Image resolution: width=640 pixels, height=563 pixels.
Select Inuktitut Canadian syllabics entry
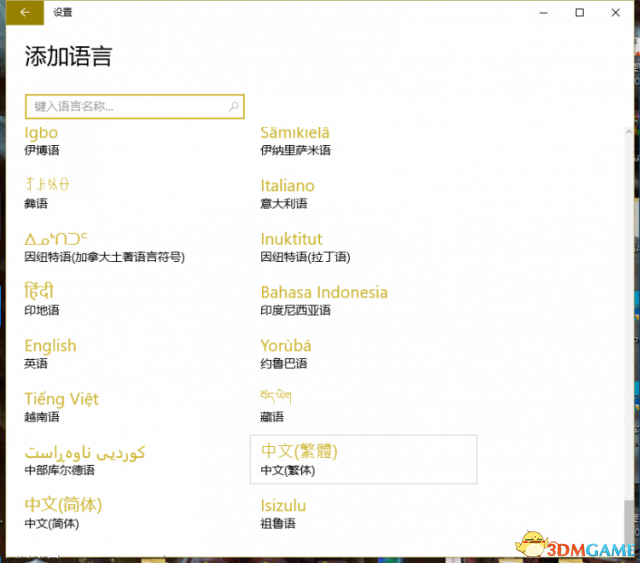coord(104,247)
